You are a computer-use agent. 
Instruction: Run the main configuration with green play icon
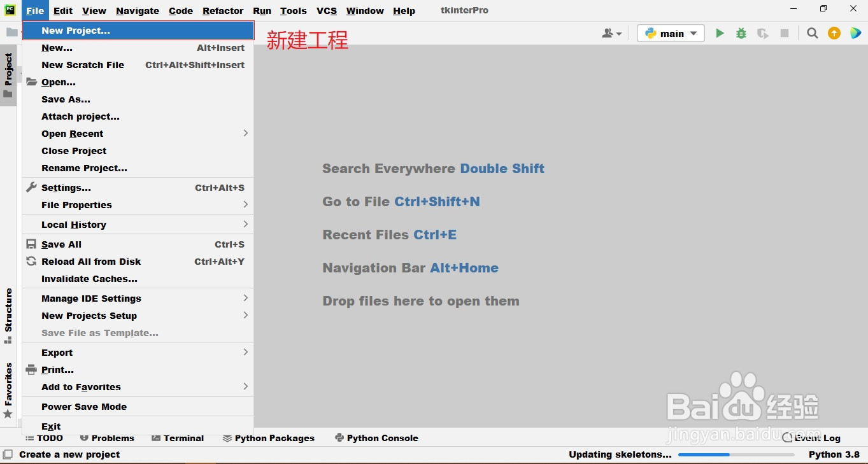(x=720, y=32)
